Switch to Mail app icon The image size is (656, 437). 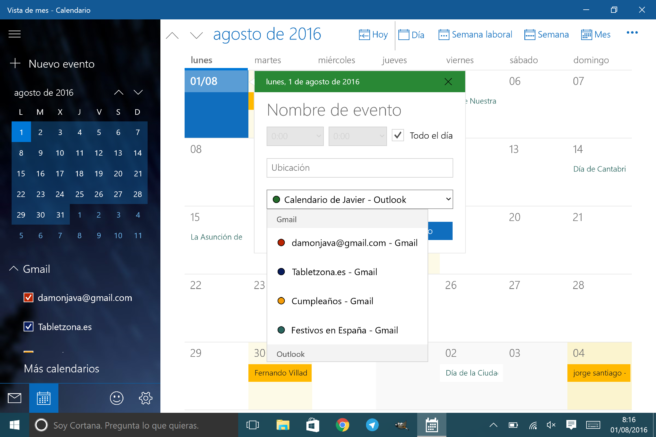coord(15,398)
